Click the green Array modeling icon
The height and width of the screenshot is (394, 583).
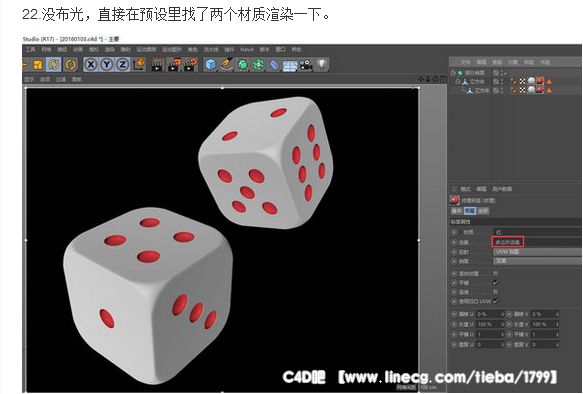click(258, 65)
